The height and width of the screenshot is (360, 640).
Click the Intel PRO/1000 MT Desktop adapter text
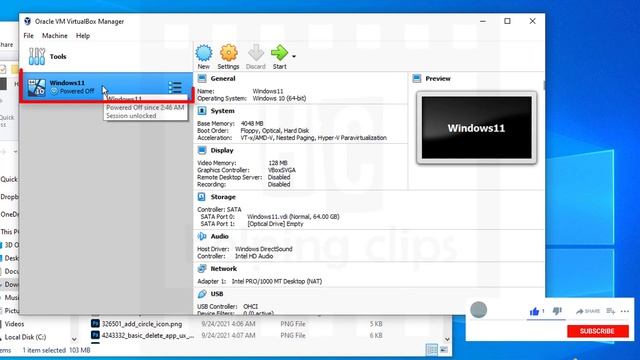point(277,281)
